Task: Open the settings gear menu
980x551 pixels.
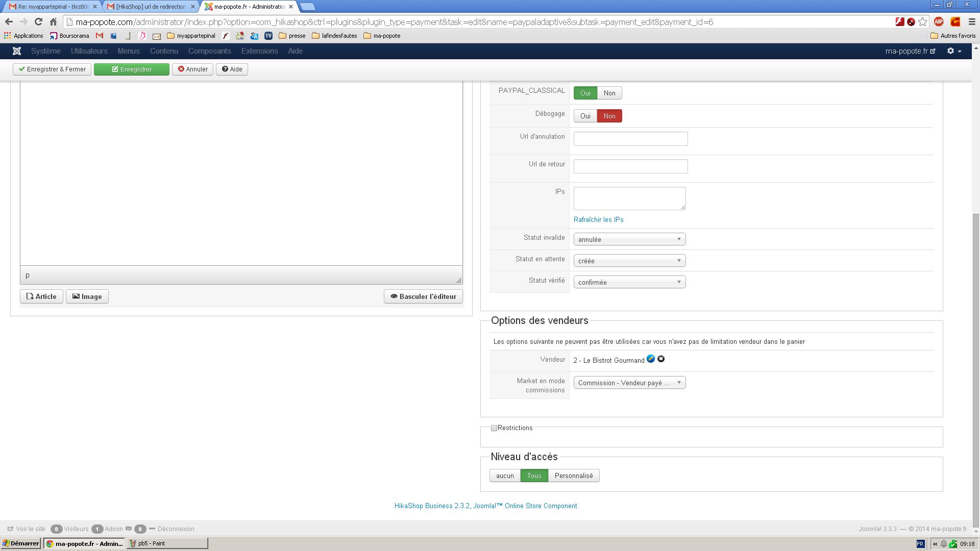Action: click(954, 51)
